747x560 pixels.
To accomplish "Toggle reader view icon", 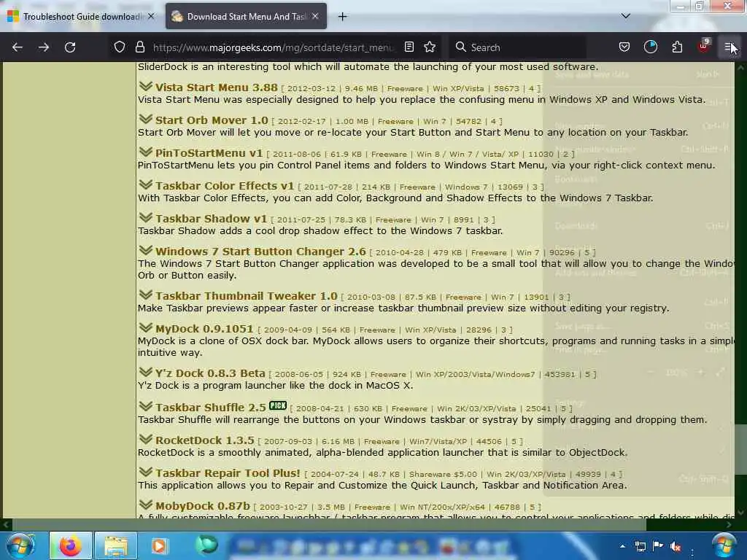I will click(409, 47).
